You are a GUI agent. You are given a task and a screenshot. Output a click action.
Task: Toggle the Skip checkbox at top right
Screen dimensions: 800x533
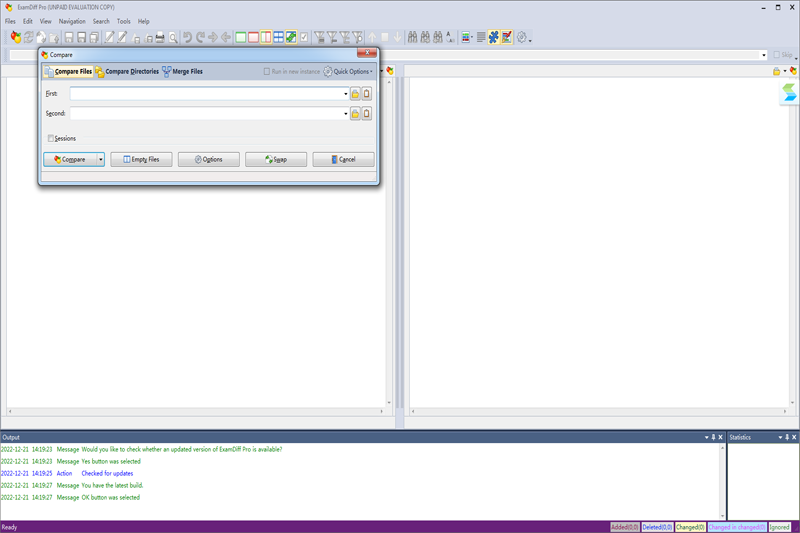point(777,55)
